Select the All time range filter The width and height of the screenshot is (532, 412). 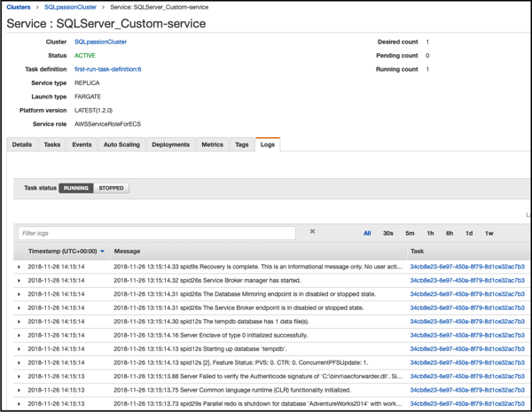[367, 233]
